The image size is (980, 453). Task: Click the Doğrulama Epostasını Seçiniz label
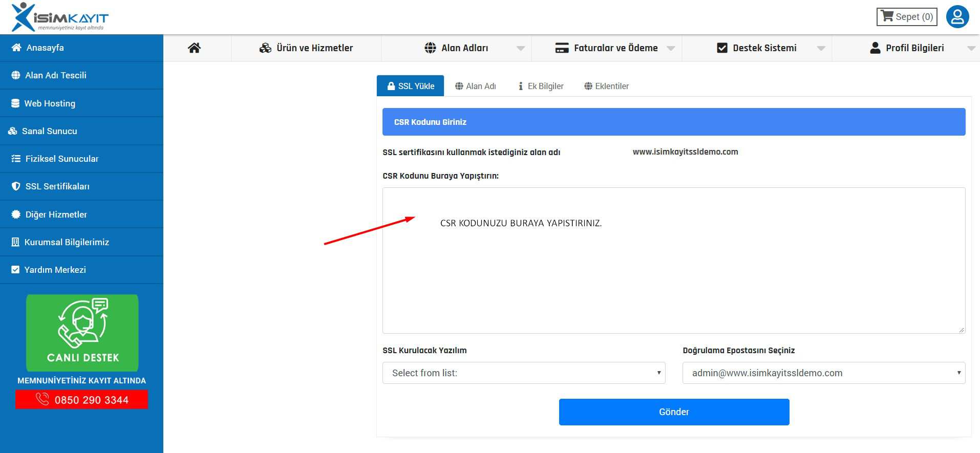[x=738, y=350]
